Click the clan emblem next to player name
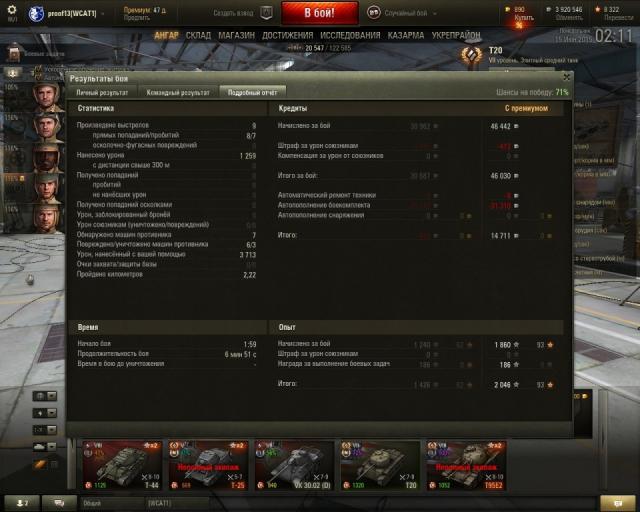 click(x=36, y=13)
